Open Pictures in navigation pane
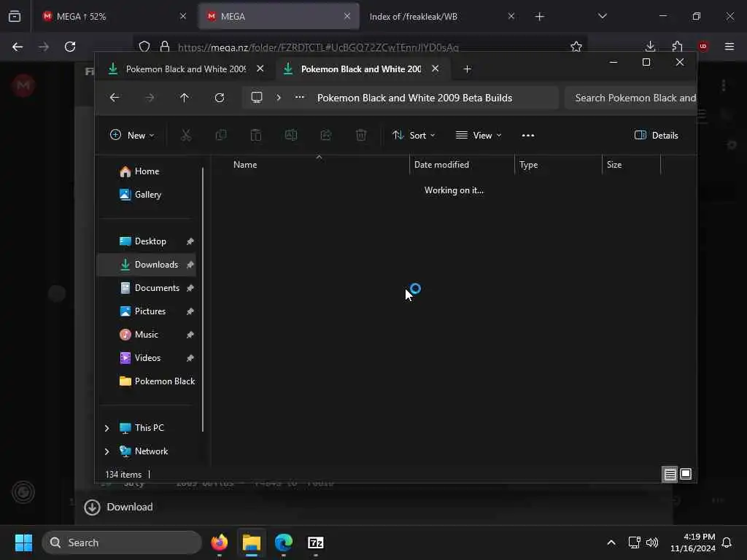Image resolution: width=747 pixels, height=560 pixels. (x=149, y=311)
